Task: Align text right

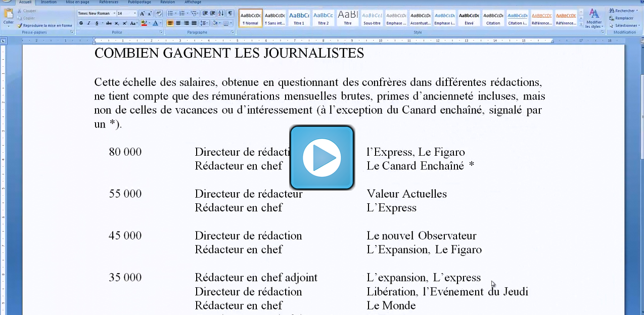Action: [x=186, y=23]
